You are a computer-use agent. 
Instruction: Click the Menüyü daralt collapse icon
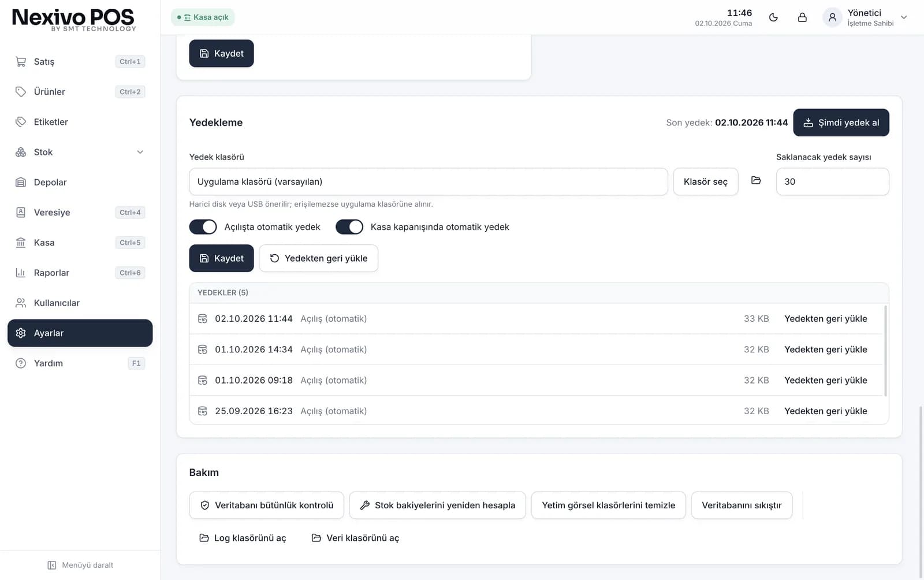coord(52,565)
